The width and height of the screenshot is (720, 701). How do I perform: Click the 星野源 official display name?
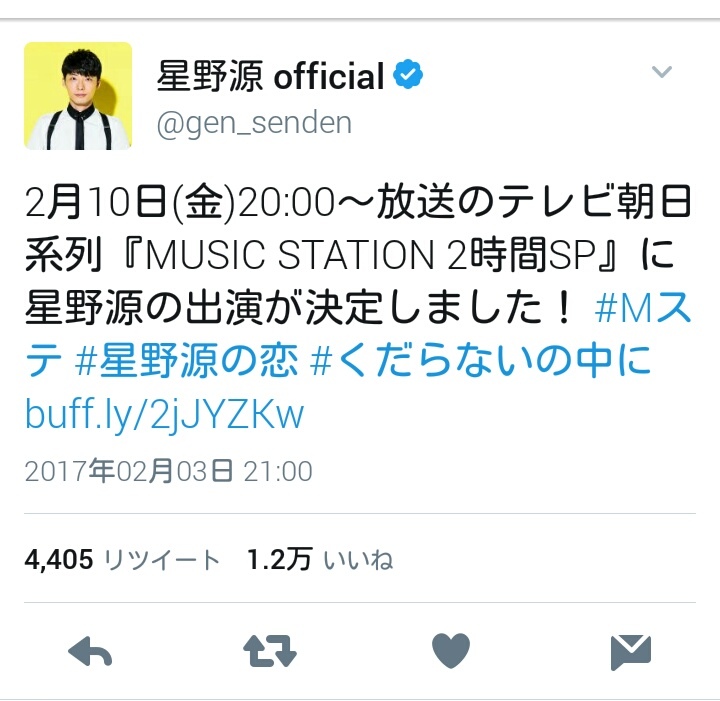(270, 76)
